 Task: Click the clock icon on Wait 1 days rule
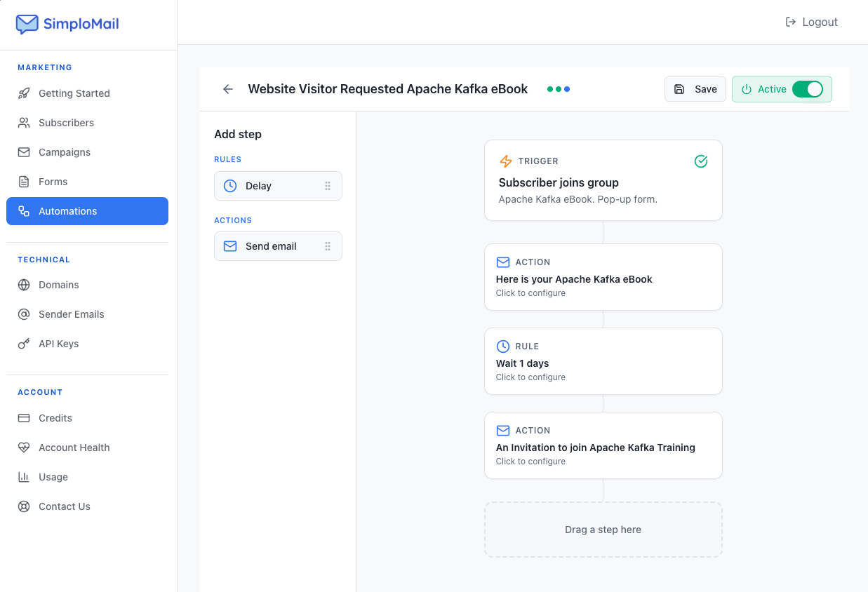pos(503,347)
